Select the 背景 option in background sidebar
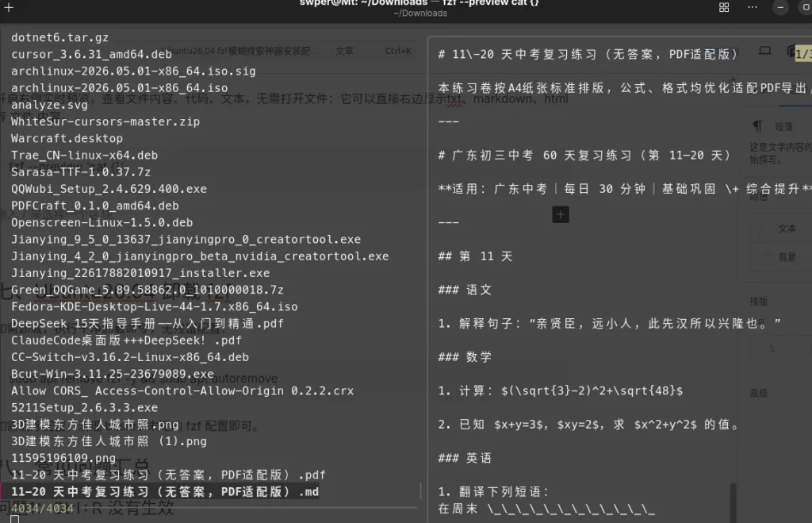Image resolution: width=812 pixels, height=523 pixels. click(787, 256)
